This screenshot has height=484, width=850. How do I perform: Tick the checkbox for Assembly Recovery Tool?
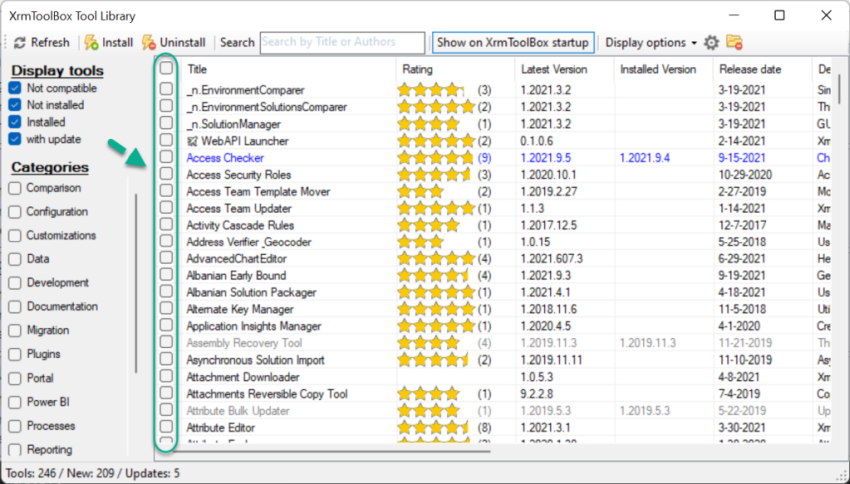(x=166, y=343)
